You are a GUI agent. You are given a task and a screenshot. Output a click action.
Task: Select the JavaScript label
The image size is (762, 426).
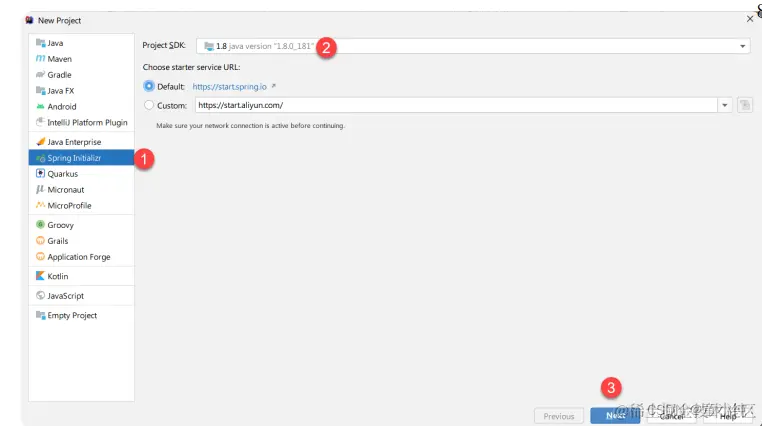click(x=66, y=296)
